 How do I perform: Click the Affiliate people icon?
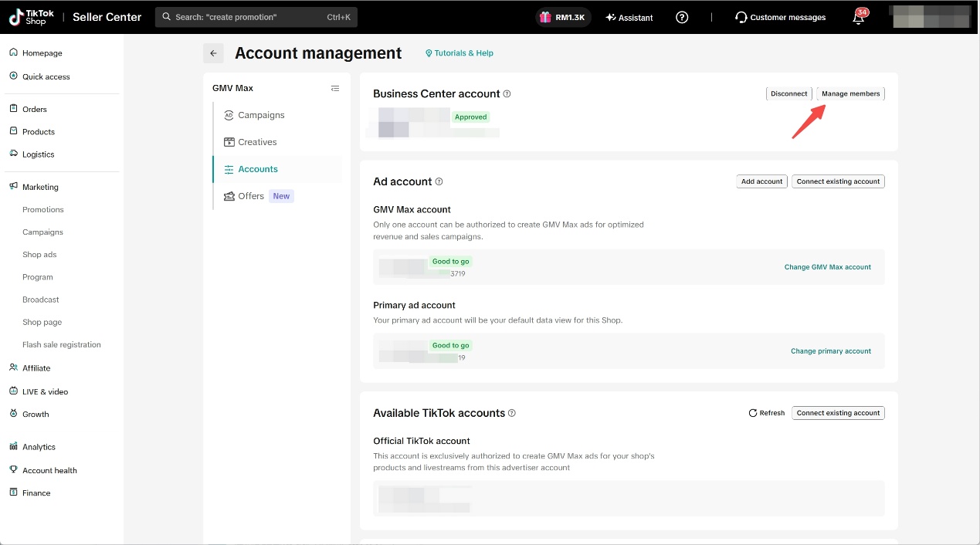(13, 367)
